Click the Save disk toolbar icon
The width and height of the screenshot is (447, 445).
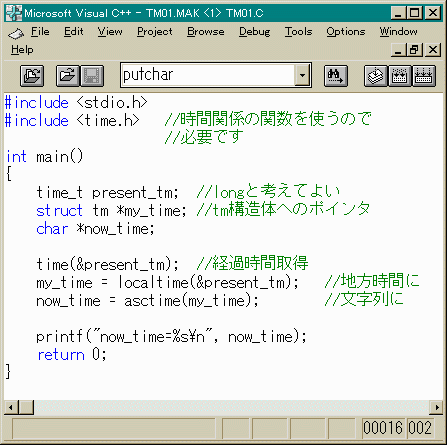(x=92, y=76)
